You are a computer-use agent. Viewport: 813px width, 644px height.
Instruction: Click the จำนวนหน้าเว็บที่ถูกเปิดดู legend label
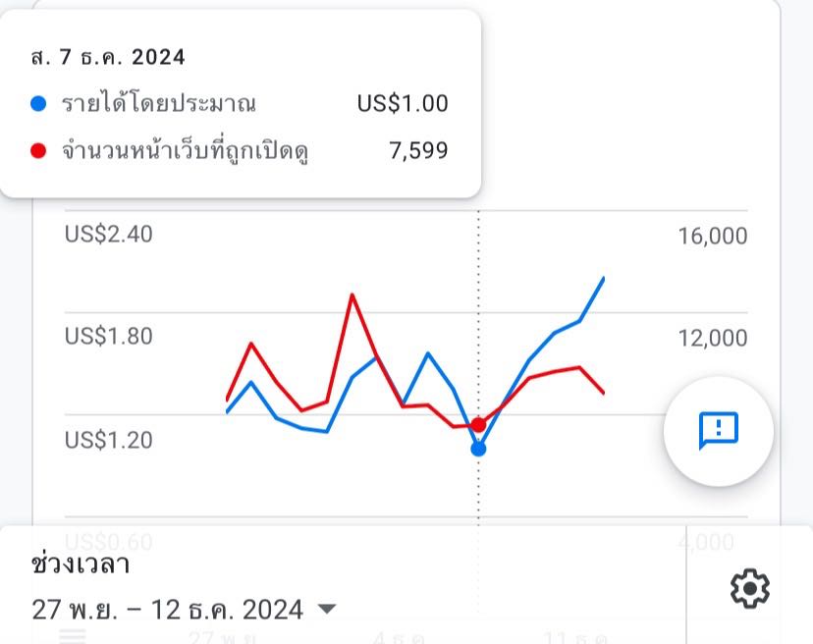pos(186,150)
